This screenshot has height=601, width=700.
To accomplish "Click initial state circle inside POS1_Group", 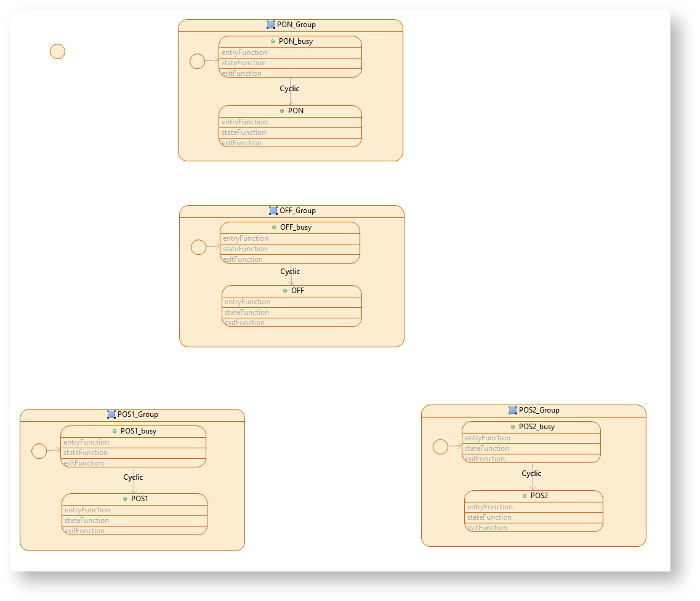I will 39,451.
